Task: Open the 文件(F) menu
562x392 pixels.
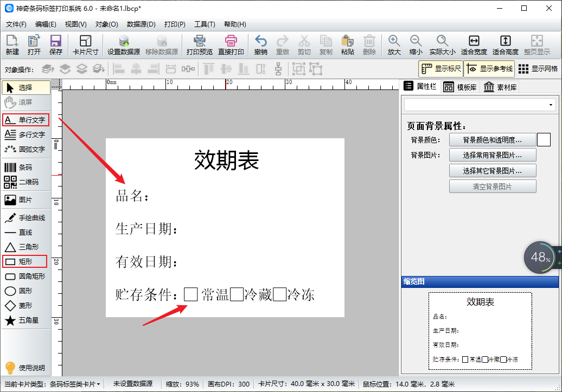Action: click(16, 24)
